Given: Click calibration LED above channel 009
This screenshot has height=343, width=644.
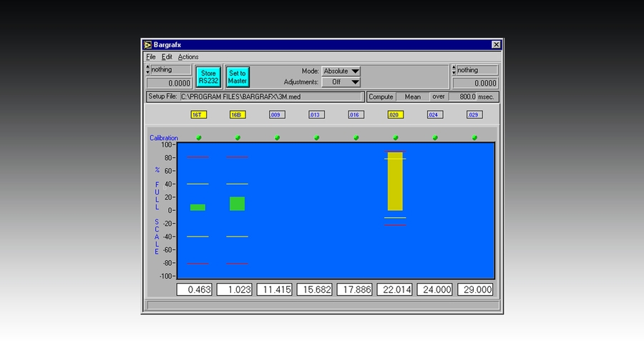Looking at the screenshot, I should [277, 137].
